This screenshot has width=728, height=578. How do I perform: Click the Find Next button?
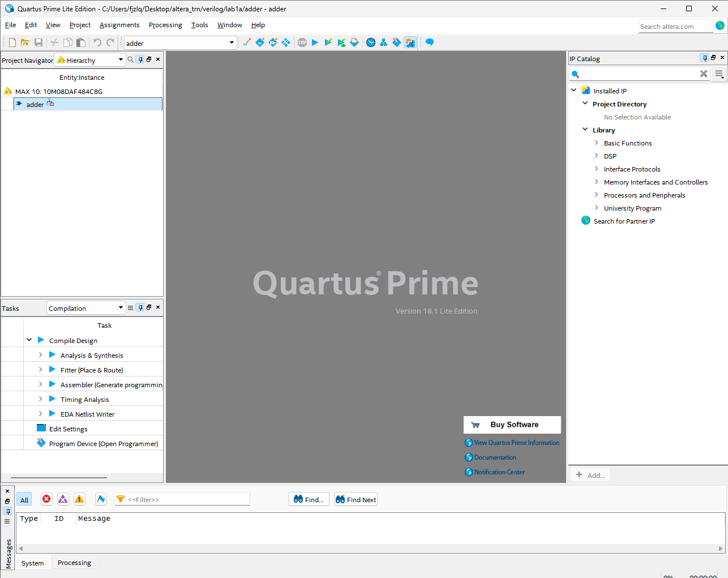356,499
